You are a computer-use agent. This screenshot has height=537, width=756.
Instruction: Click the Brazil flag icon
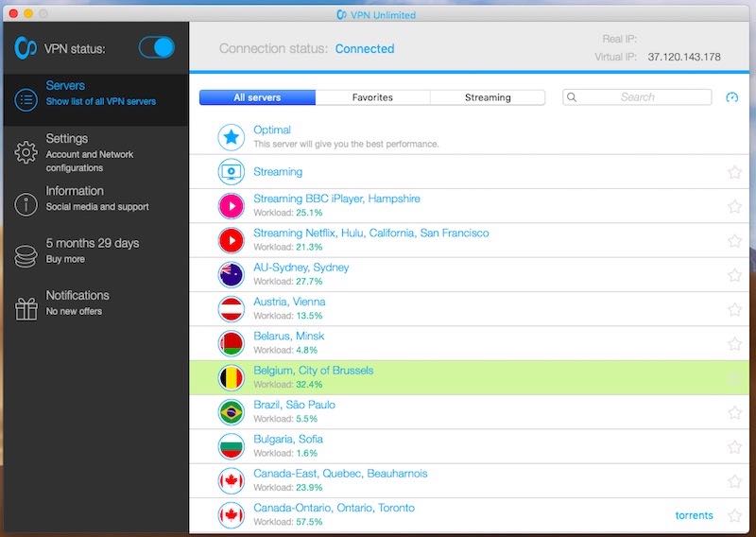(x=232, y=412)
